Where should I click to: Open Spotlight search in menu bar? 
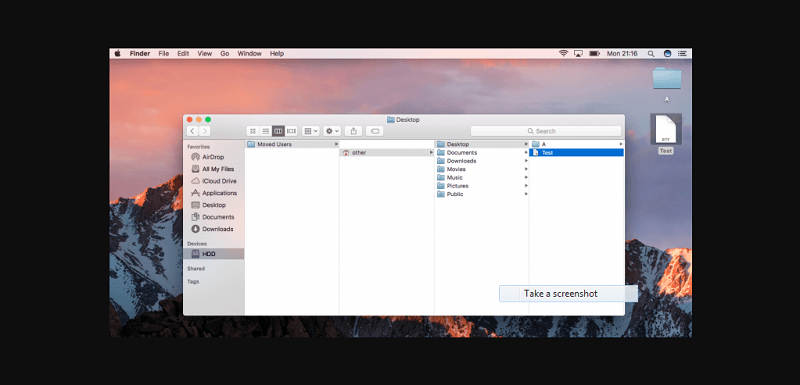651,54
